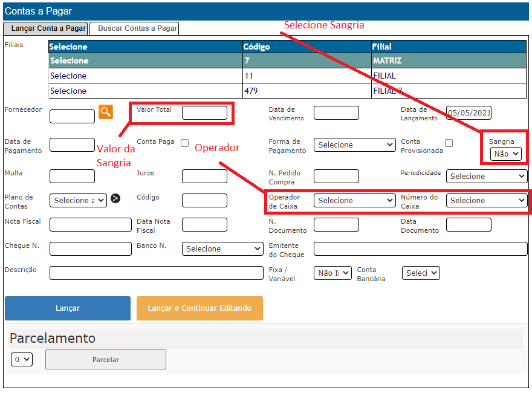
Task: Click the Código column header
Action: click(x=307, y=47)
